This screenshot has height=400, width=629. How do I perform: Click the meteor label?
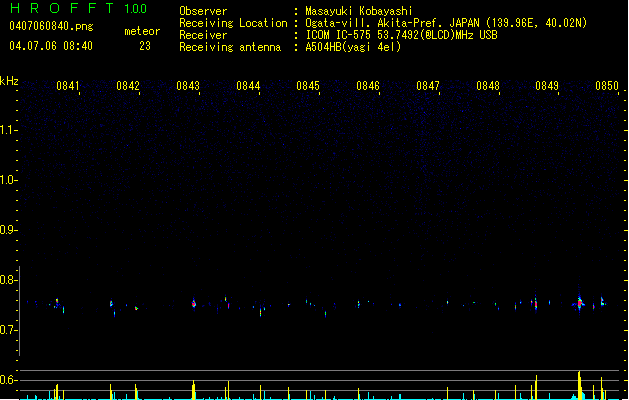click(142, 31)
